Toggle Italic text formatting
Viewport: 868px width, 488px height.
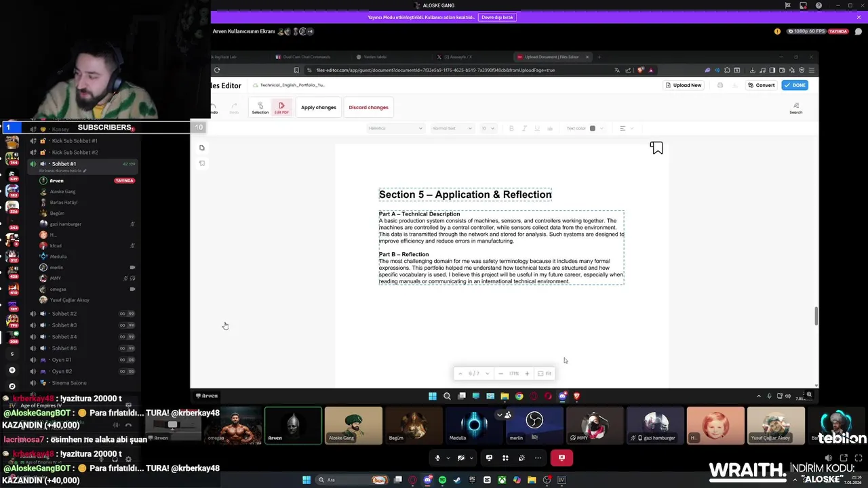[x=524, y=128]
